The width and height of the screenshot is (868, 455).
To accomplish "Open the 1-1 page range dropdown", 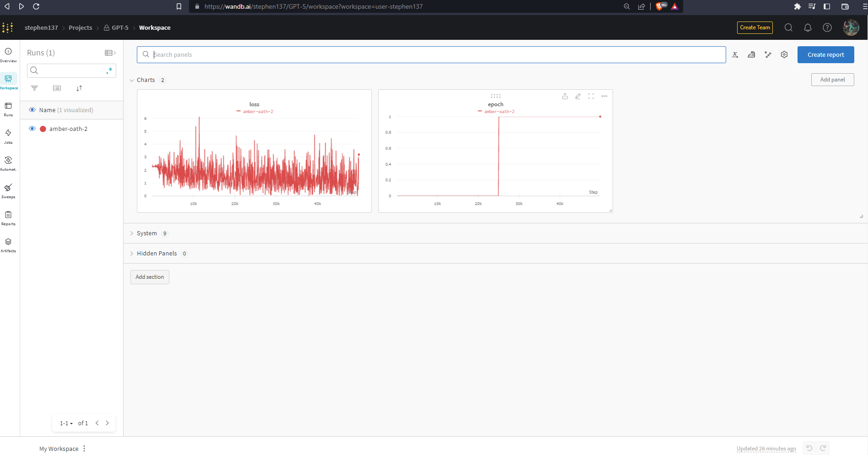I will 66,423.
